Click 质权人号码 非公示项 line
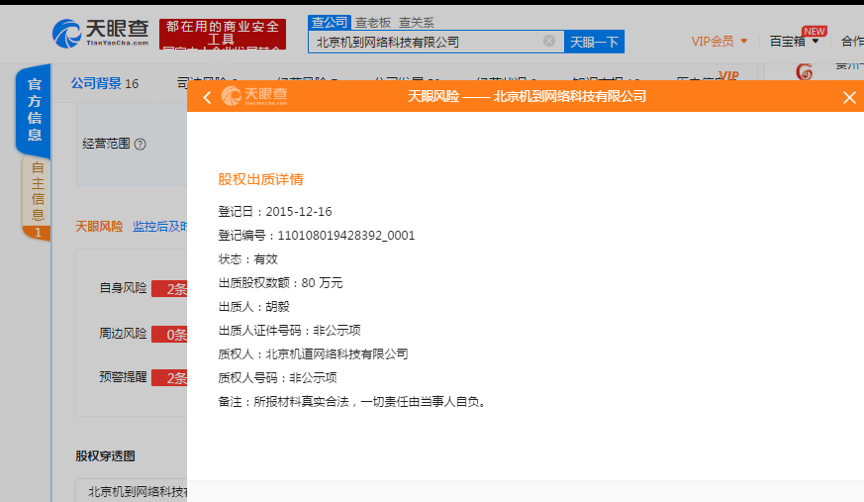Screen dimensions: 864x502 (277, 377)
